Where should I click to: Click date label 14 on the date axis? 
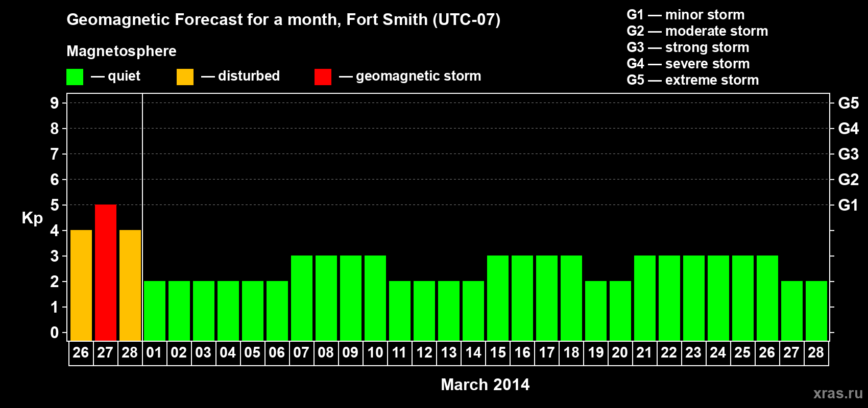click(x=473, y=353)
